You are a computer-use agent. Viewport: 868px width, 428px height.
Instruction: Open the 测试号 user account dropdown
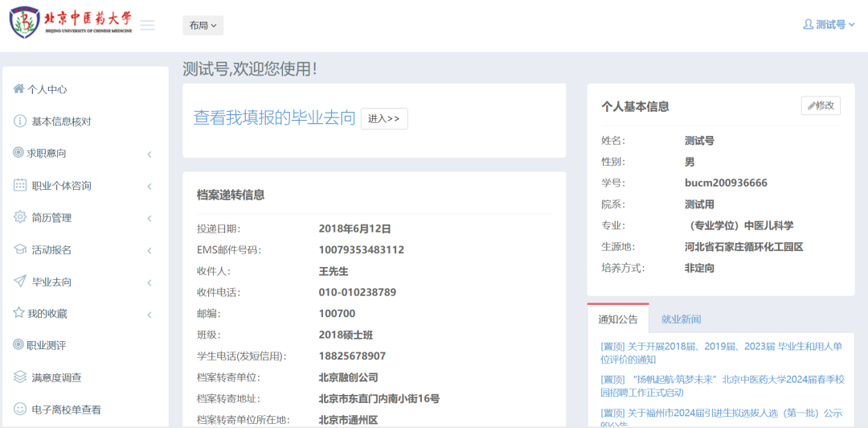point(829,25)
